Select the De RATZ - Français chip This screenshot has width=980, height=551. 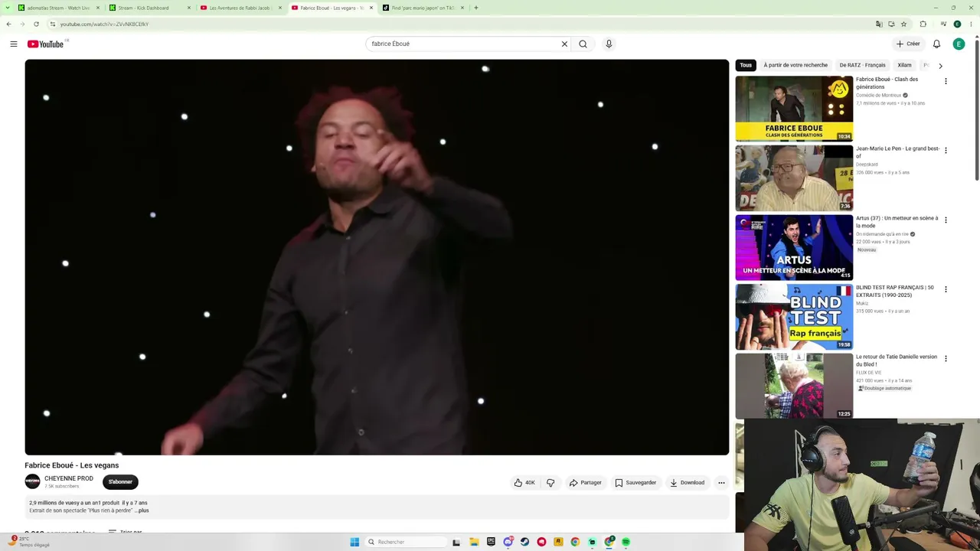click(x=862, y=65)
